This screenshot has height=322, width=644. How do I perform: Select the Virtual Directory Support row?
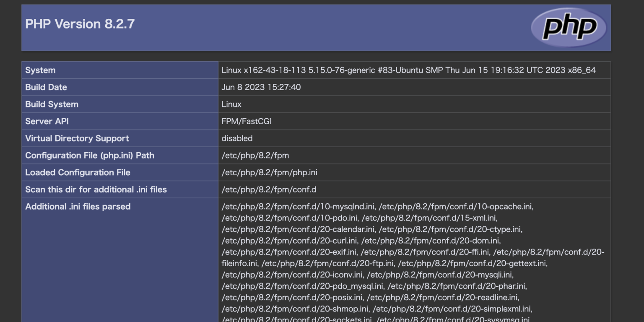[77, 138]
